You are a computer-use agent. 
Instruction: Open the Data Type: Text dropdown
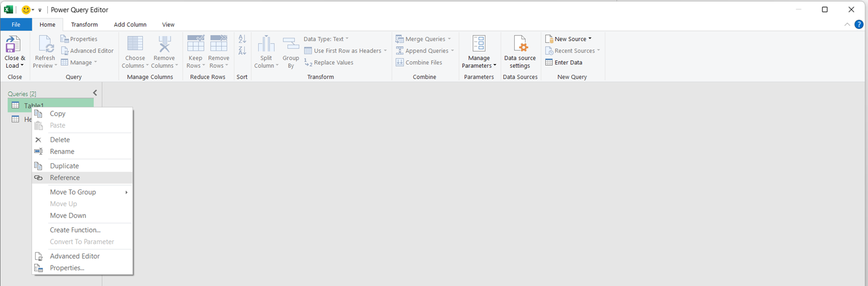326,39
